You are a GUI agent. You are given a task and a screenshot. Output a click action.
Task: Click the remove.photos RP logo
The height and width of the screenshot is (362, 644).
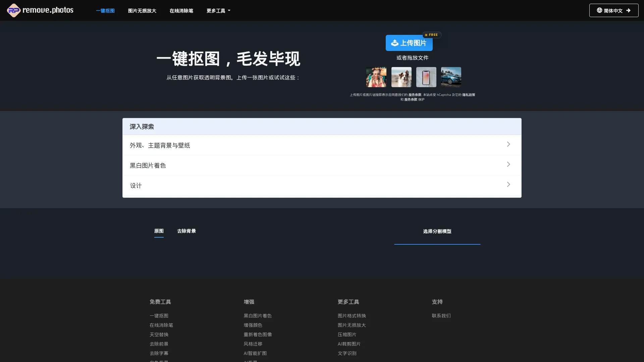coord(40,10)
